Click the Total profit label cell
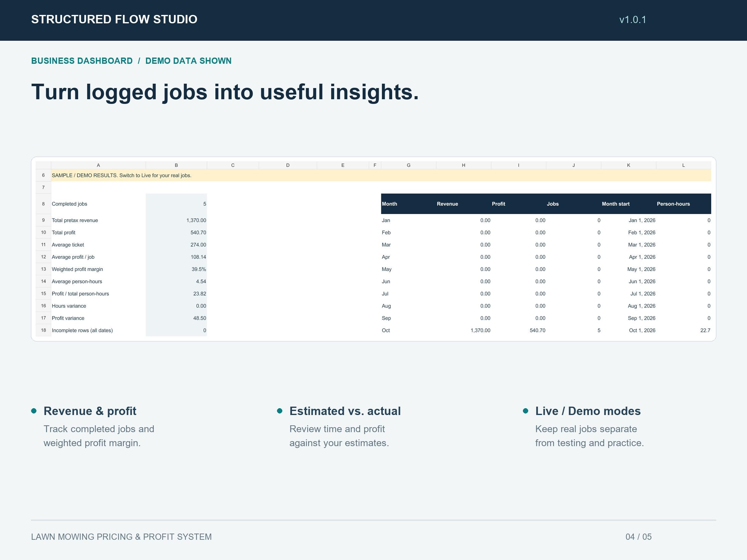Viewport: 747px width, 560px height. (98, 232)
